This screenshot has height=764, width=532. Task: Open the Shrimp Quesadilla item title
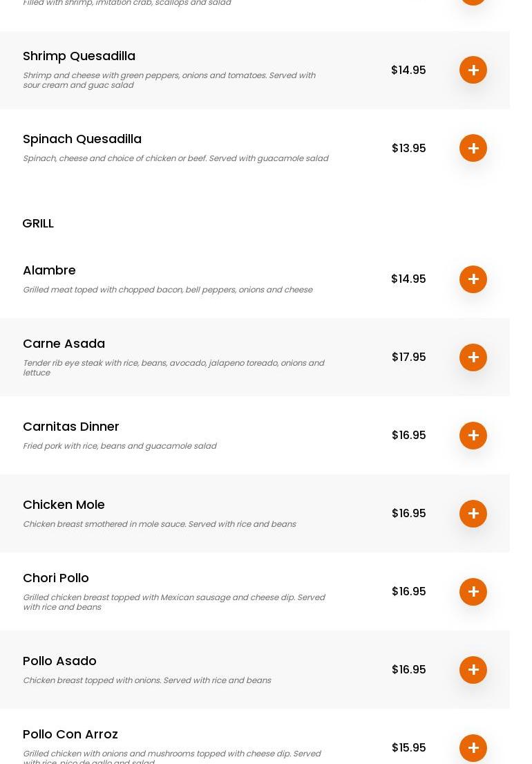coord(79,56)
